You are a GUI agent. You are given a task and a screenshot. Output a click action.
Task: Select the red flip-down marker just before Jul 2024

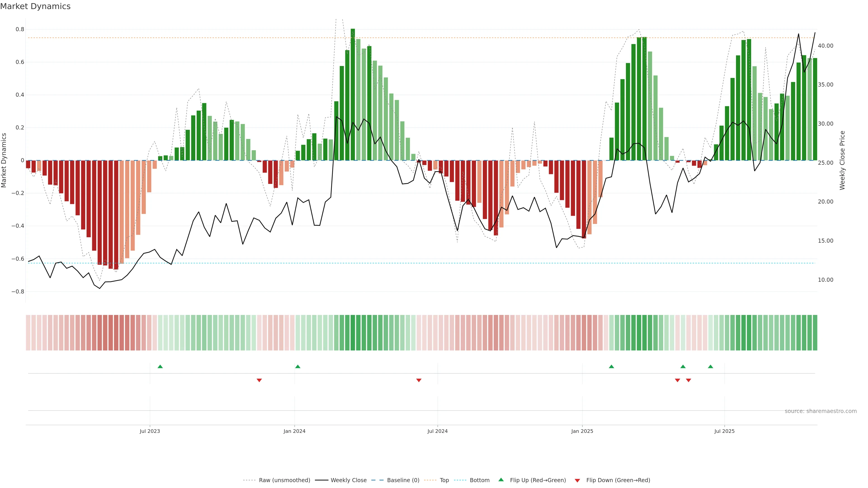(418, 380)
